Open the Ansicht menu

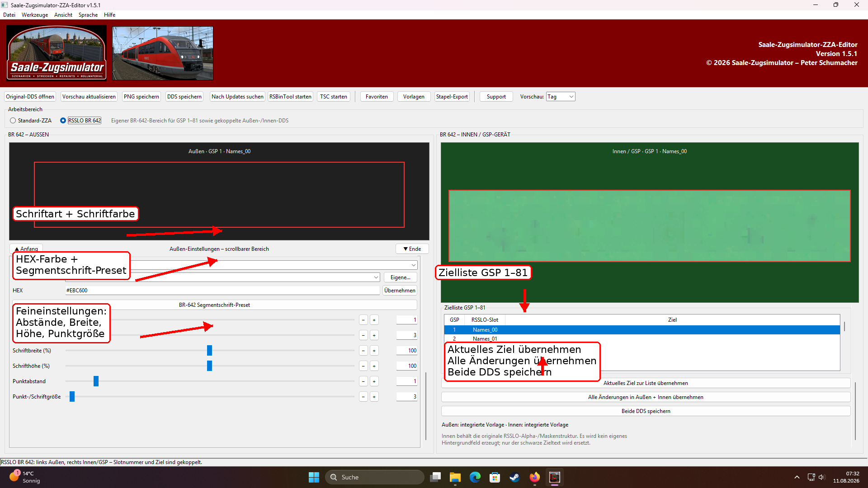coord(63,15)
